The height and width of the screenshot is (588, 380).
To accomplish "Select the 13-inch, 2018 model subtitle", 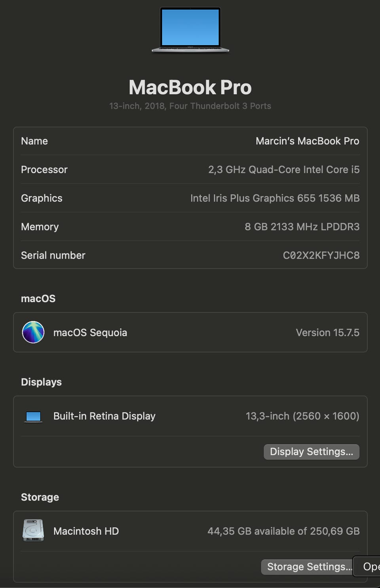I will (x=190, y=106).
